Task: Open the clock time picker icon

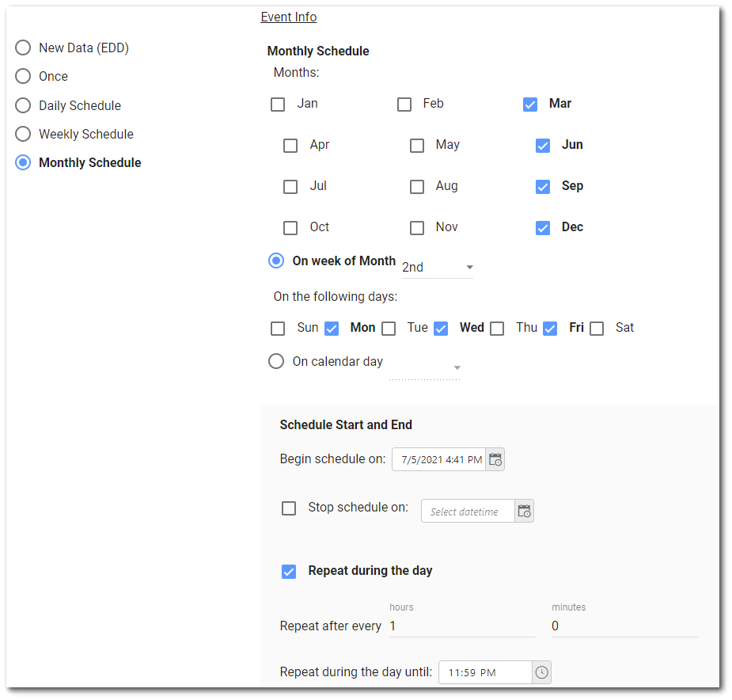Action: (541, 672)
